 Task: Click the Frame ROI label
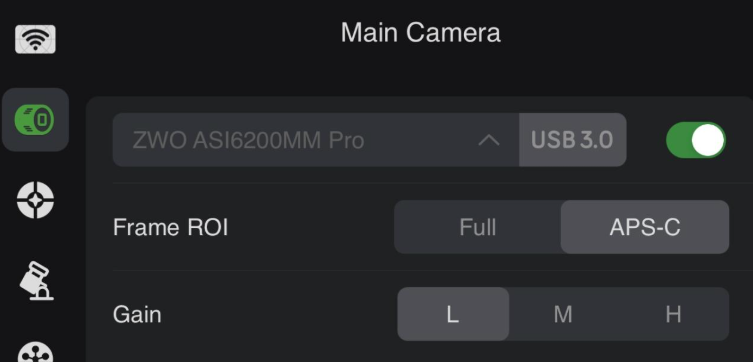click(x=170, y=227)
